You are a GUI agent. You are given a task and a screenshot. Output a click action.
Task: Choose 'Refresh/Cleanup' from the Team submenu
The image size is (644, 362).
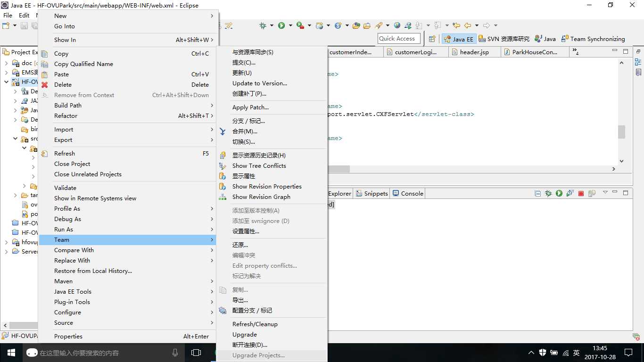tap(255, 324)
